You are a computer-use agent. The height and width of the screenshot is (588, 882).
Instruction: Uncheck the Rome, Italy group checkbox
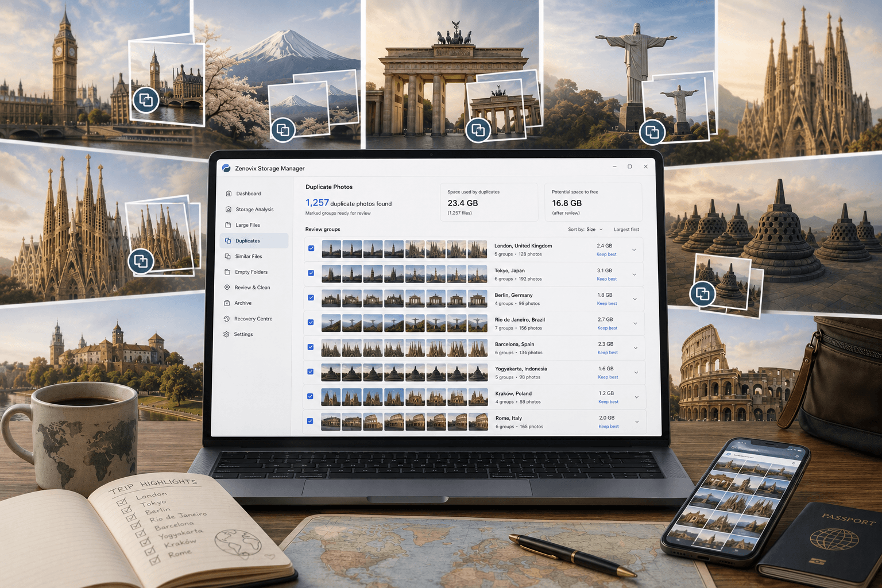pyautogui.click(x=310, y=421)
